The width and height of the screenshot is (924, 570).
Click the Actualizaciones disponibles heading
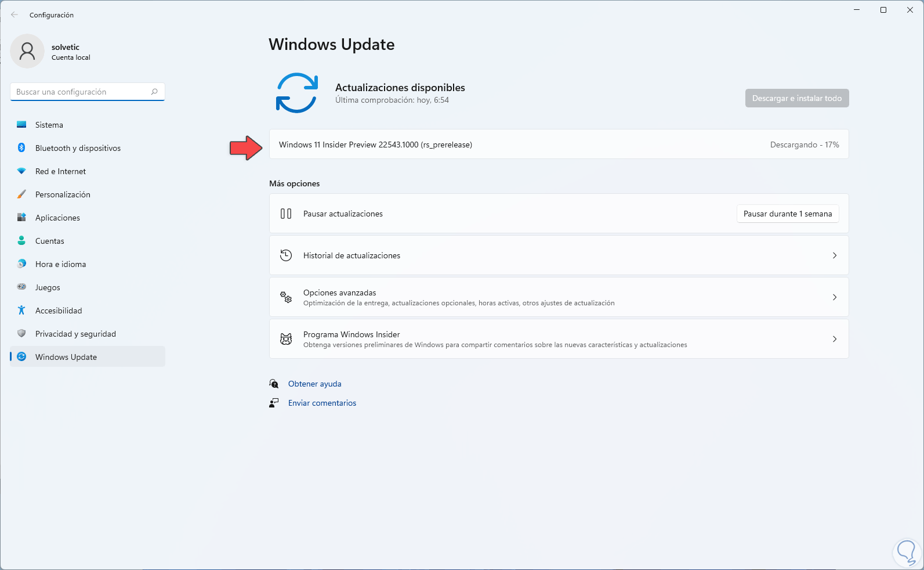point(400,88)
